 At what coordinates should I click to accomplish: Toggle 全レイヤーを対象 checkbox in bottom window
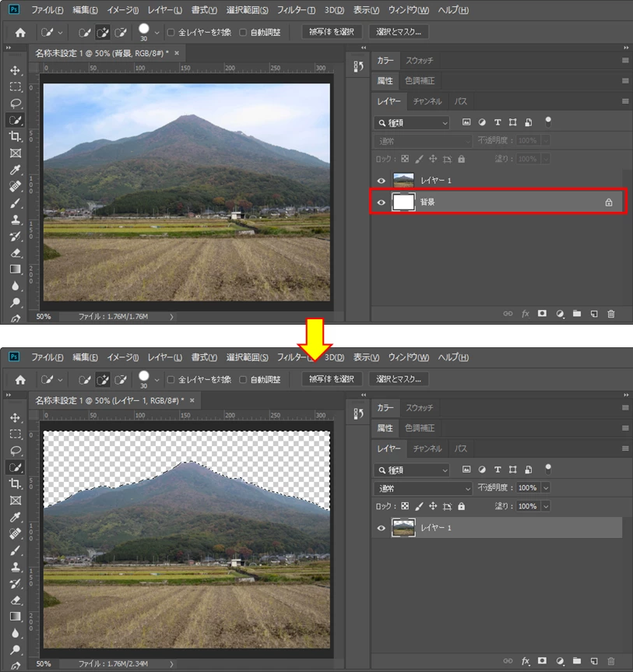coord(171,380)
